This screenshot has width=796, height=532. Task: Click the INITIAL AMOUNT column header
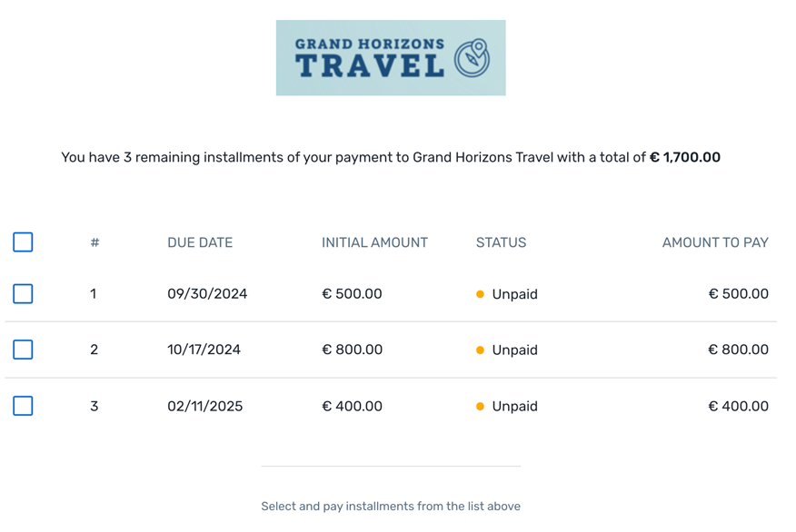pyautogui.click(x=374, y=242)
